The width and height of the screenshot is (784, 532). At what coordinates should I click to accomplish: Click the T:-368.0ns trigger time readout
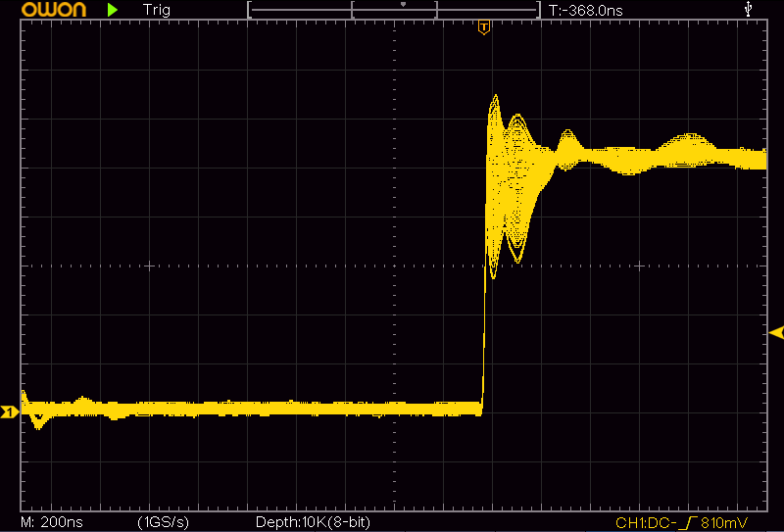point(585,11)
